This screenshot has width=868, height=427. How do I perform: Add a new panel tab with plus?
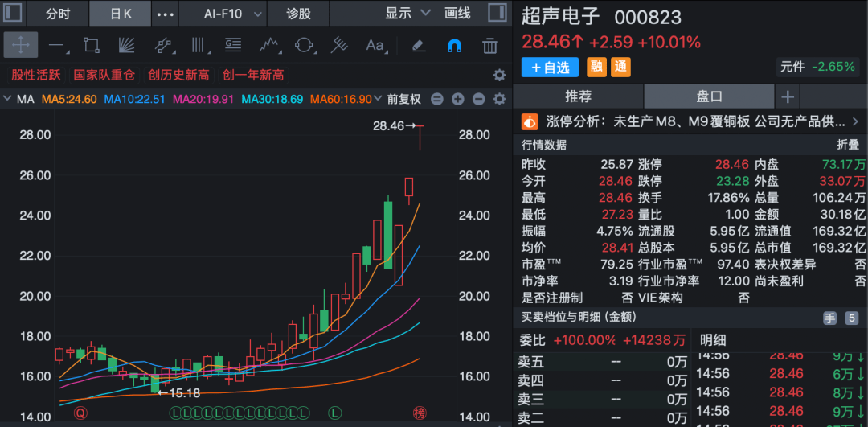point(787,97)
